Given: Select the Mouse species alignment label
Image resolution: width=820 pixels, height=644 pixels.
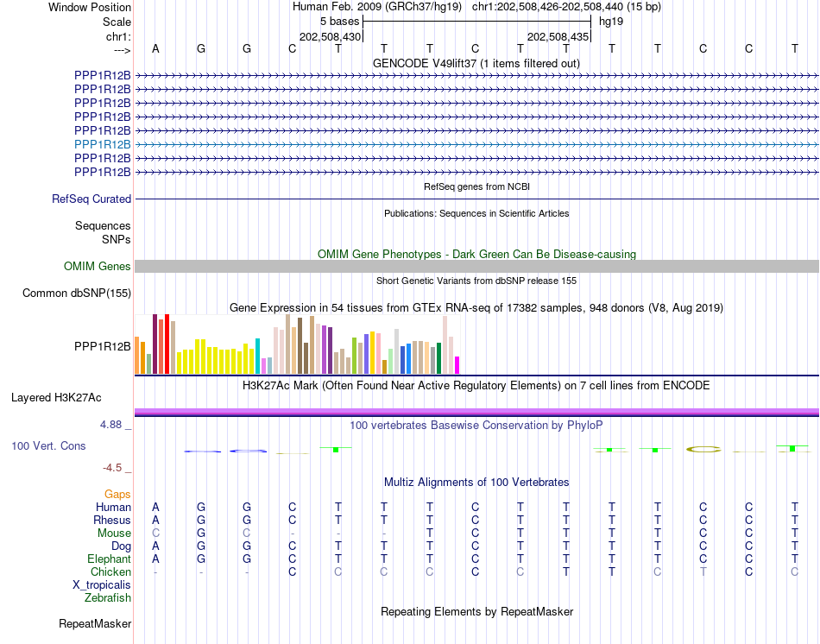Looking at the screenshot, I should pos(114,534).
